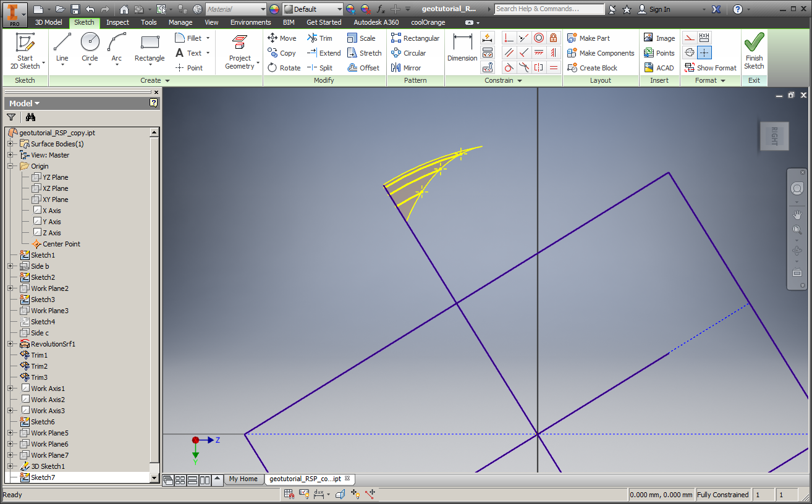Select the Arc sketch tool
Image resolution: width=812 pixels, height=504 pixels.
(117, 49)
